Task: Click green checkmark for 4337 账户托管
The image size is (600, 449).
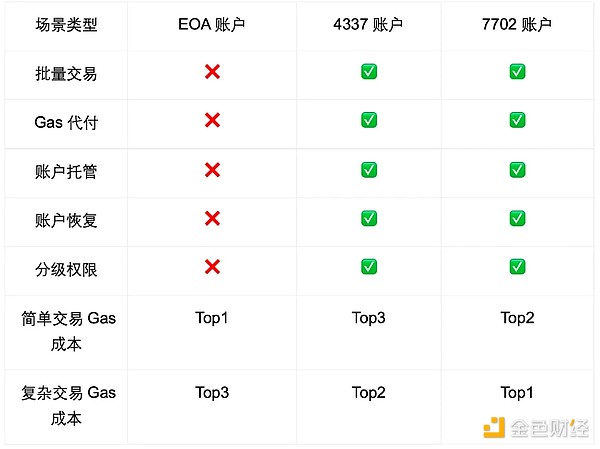Action: point(369,170)
